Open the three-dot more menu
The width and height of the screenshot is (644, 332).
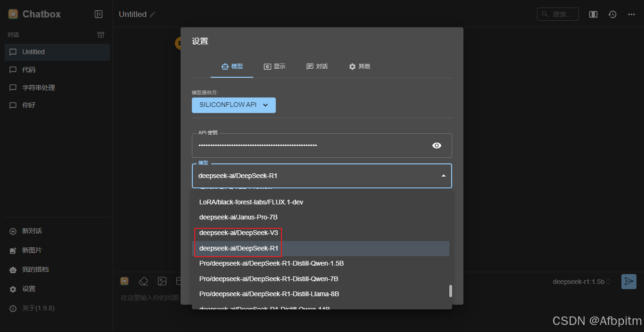631,15
